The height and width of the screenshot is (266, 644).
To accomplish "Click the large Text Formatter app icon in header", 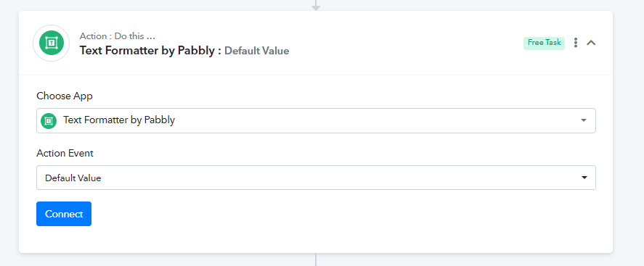I will pos(52,43).
